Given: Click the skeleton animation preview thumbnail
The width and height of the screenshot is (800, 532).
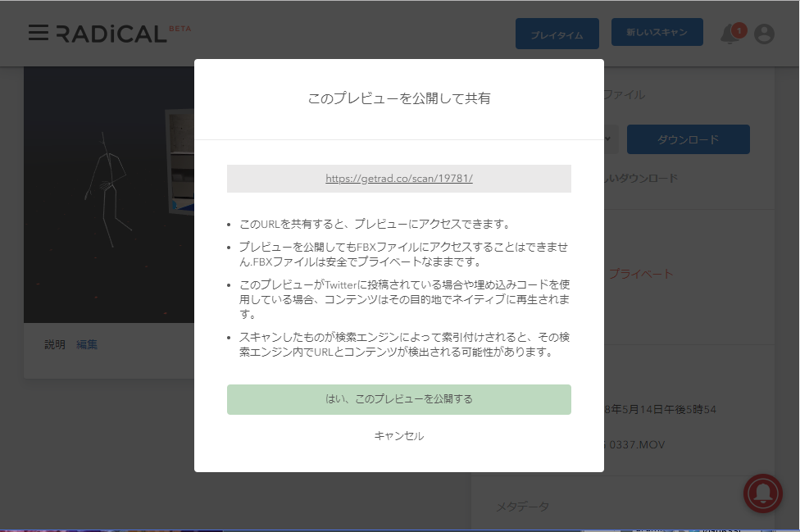Looking at the screenshot, I should (x=109, y=194).
